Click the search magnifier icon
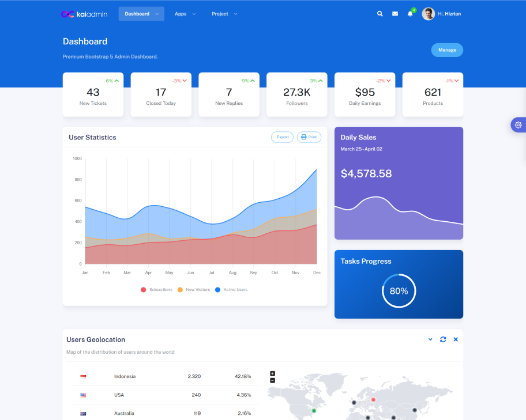This screenshot has width=526, height=420. pos(380,14)
